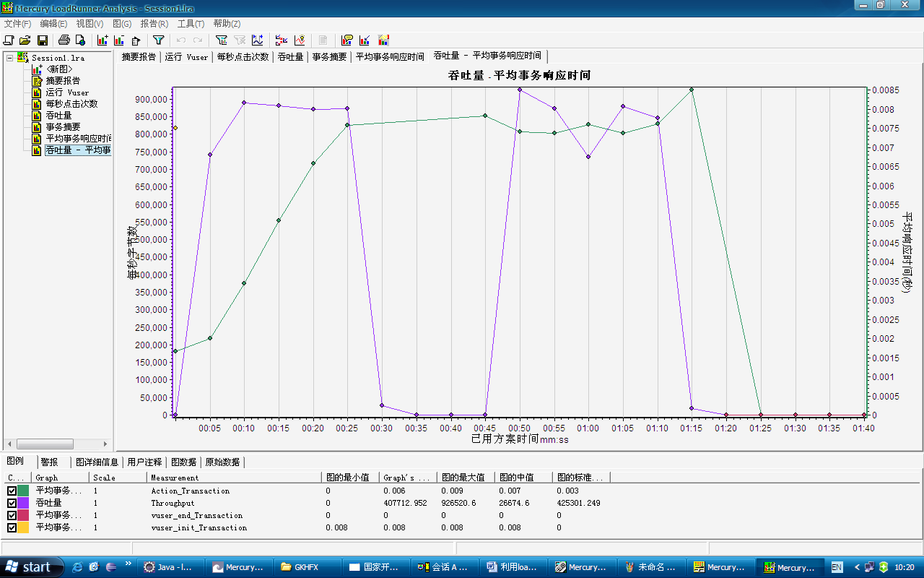Click the HTML report page-globe icon

pos(80,40)
